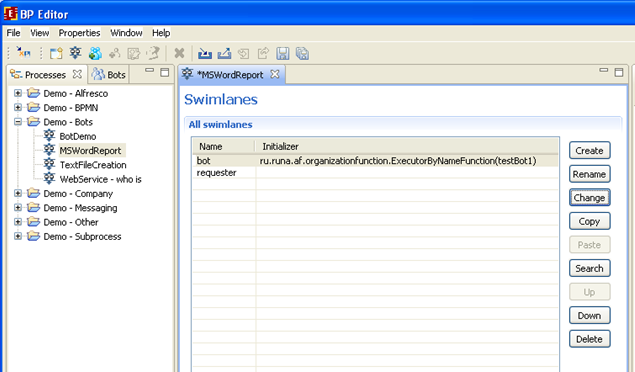The width and height of the screenshot is (635, 372).
Task: Click the Save All toolbar icon
Action: (302, 53)
